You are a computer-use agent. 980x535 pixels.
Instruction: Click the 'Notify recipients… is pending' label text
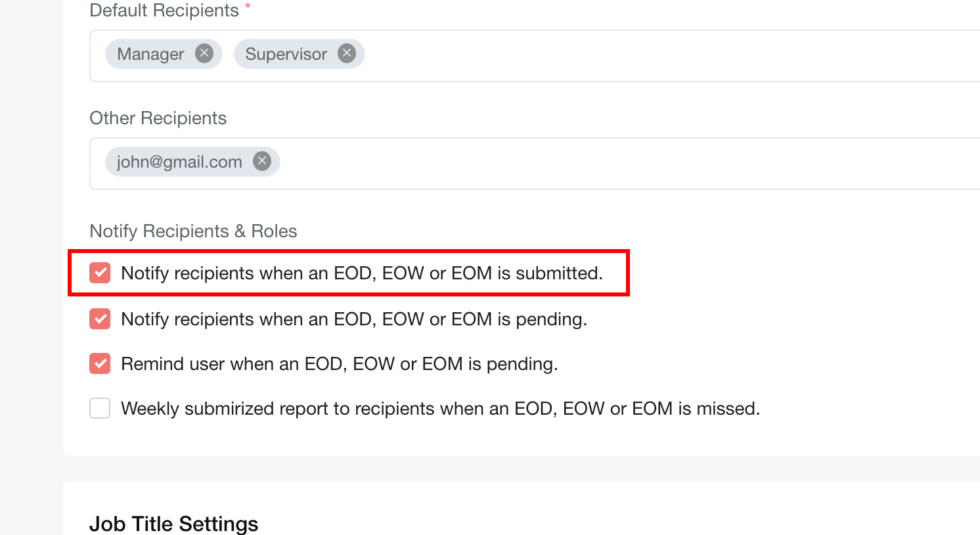coord(353,319)
